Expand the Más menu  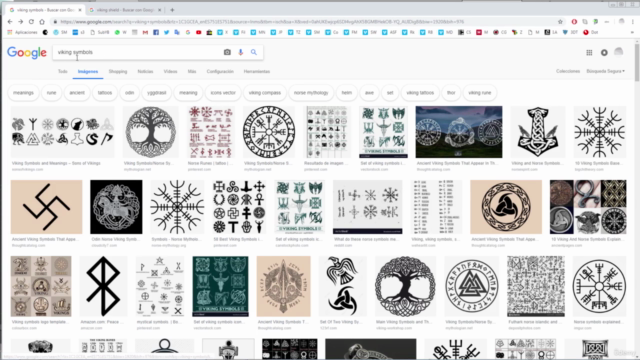[x=192, y=71]
